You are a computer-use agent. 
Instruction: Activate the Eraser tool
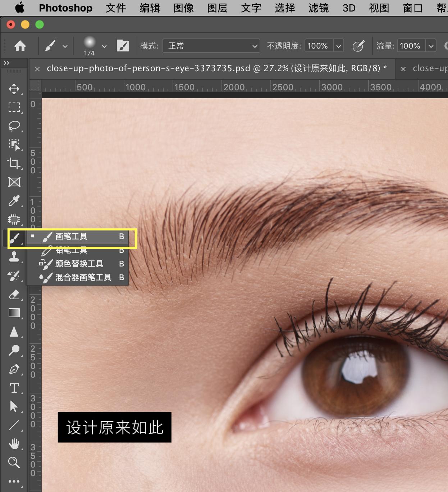click(14, 295)
